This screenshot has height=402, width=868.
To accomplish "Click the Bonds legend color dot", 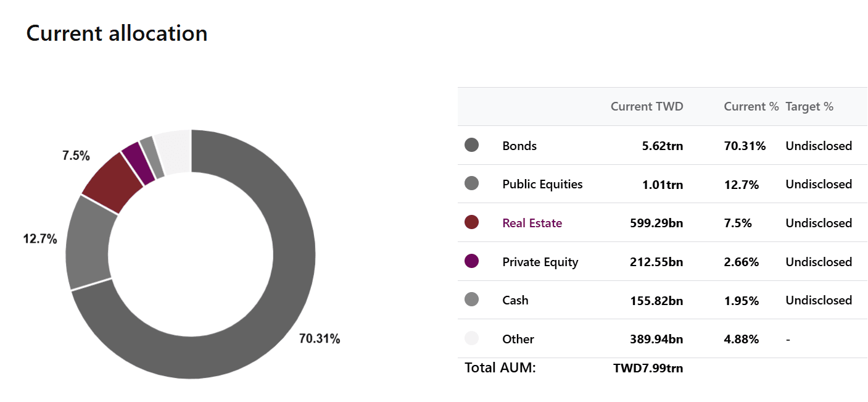I will [471, 145].
